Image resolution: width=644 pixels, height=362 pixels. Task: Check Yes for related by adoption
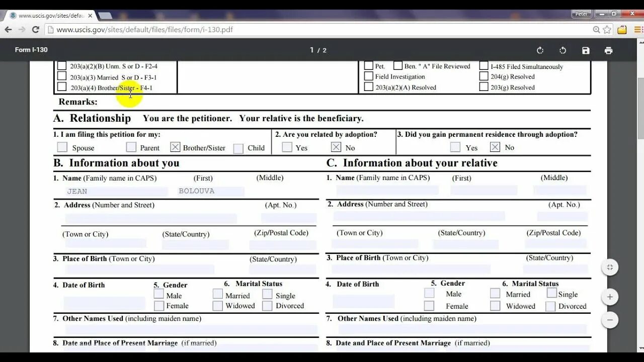tap(287, 147)
